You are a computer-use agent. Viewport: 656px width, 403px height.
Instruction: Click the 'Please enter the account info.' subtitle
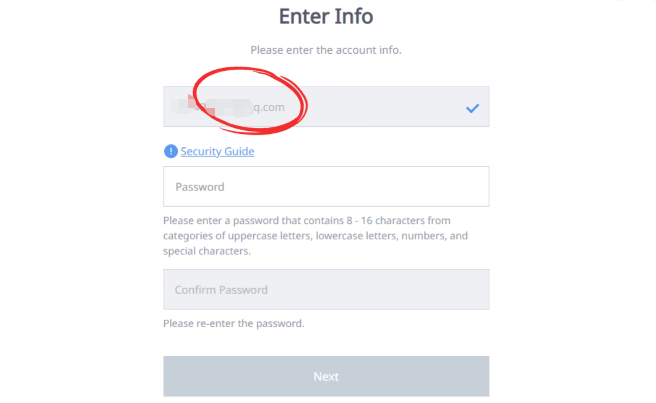click(326, 50)
